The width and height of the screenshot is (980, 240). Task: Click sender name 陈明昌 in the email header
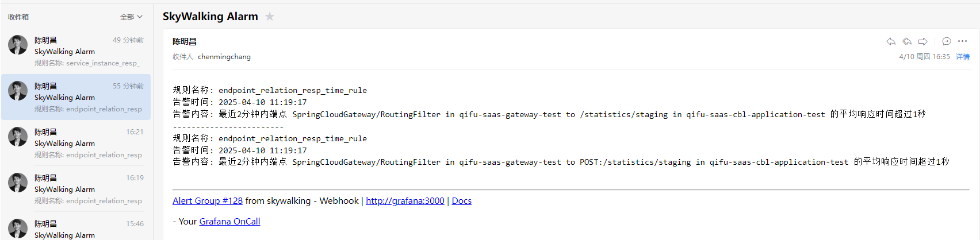click(x=185, y=41)
